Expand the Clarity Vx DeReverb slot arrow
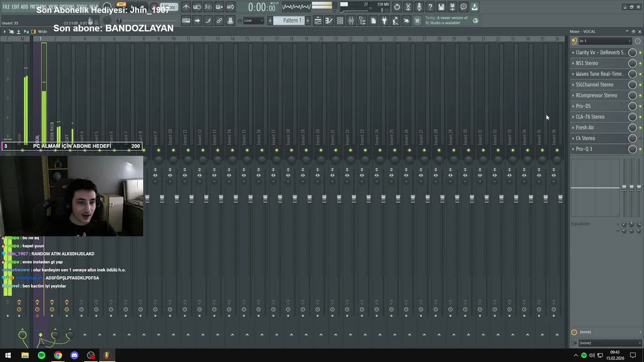Image resolution: width=644 pixels, height=362 pixels. pyautogui.click(x=573, y=52)
